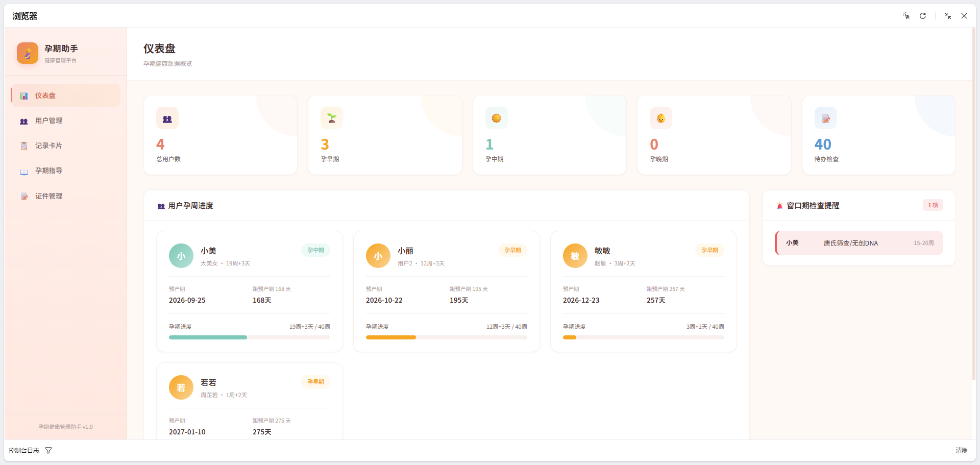The width and height of the screenshot is (980, 465).
Task: Open 用户管理 in the sidebar
Action: pyautogui.click(x=48, y=121)
